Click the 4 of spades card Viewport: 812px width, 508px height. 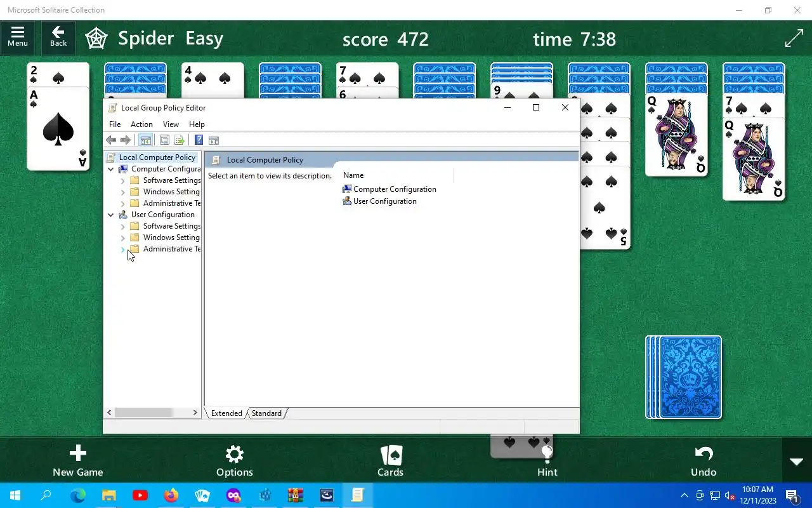(213, 79)
